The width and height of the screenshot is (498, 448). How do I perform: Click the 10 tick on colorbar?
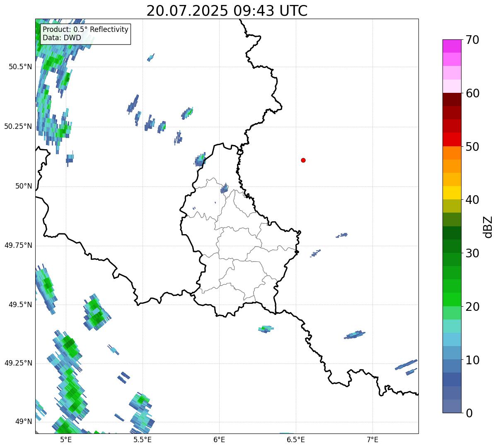(472, 360)
